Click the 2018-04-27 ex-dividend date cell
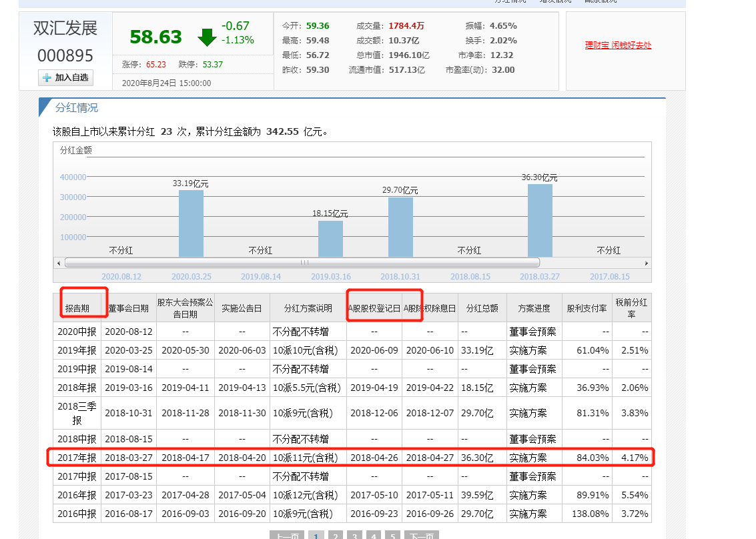Viewport: 756px width, 539px height. pos(430,458)
